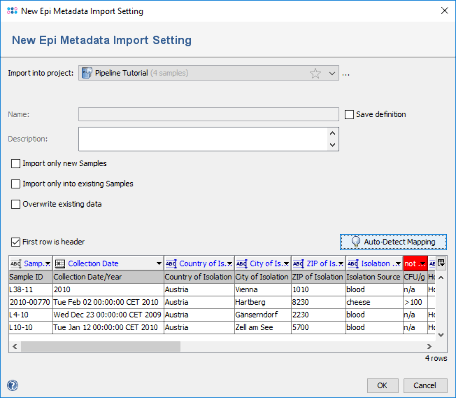The height and width of the screenshot is (398, 456).
Task: Click the table vertical scroll down arrow
Action: [441, 335]
